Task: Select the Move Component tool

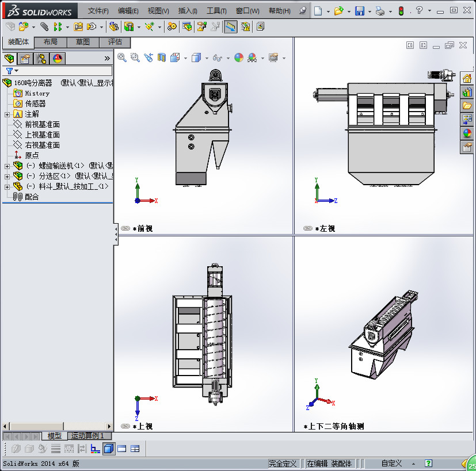Action: [x=92, y=26]
